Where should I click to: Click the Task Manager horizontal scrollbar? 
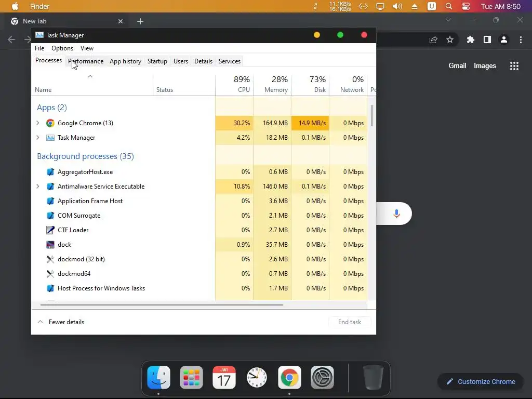click(x=162, y=305)
